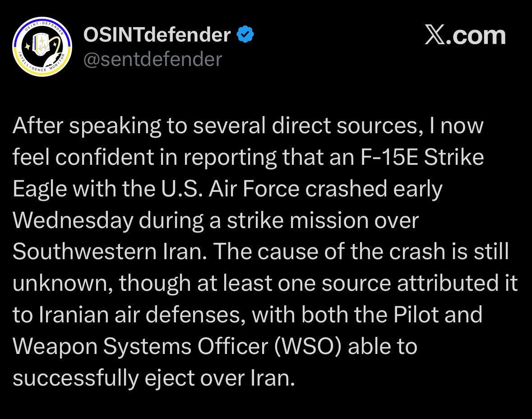Click the four-point star in the avatar
The image size is (532, 419).
[x=28, y=46]
